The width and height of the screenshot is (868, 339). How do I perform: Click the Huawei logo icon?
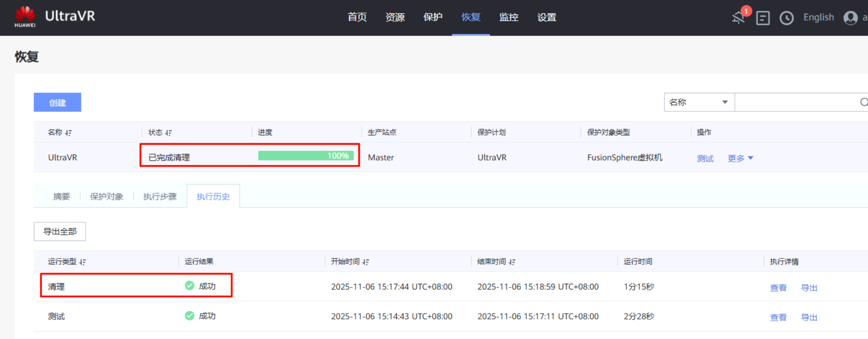[x=25, y=16]
